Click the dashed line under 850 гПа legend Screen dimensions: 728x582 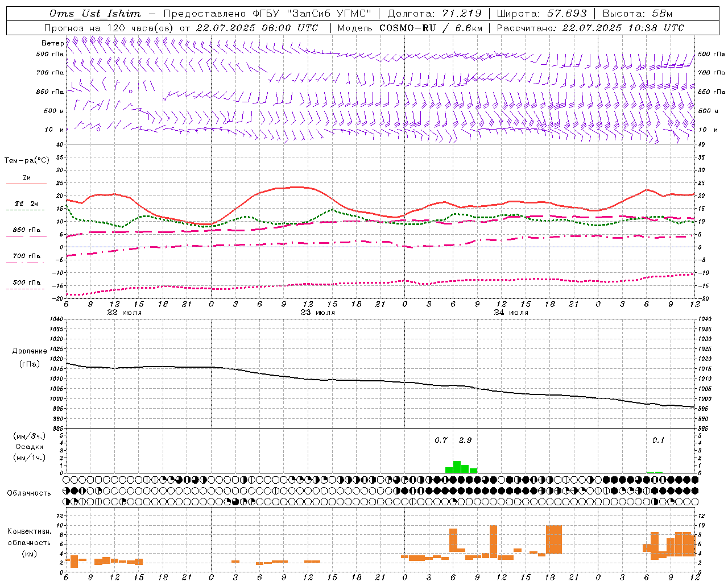click(26, 236)
